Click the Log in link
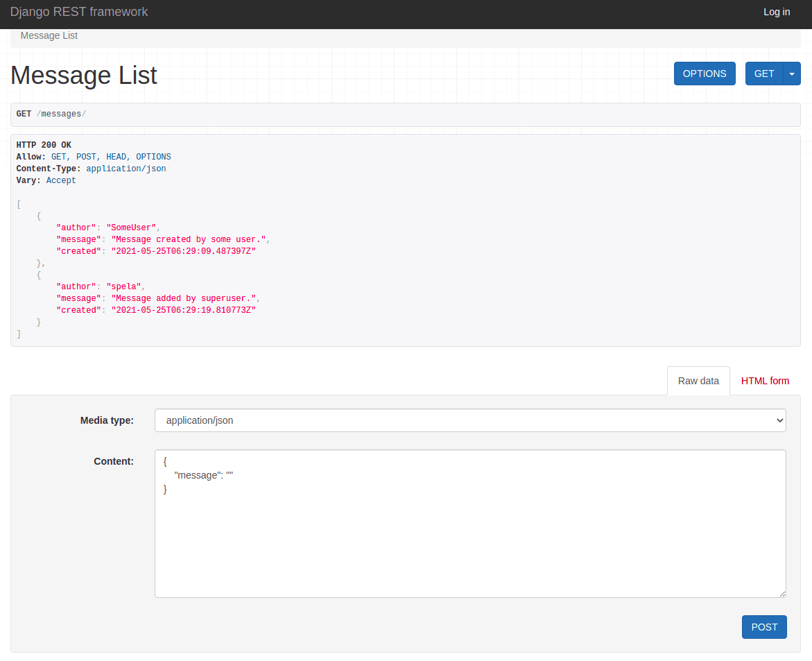The width and height of the screenshot is (812, 661). (x=776, y=12)
